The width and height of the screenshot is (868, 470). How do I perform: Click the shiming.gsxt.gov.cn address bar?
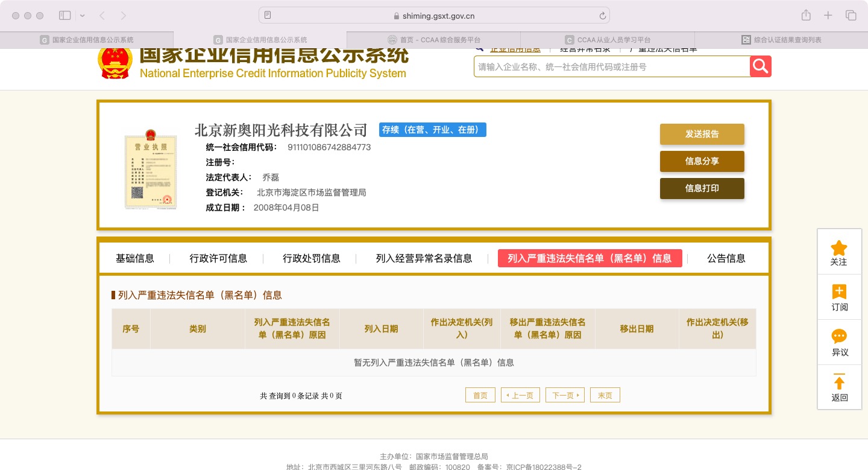click(434, 15)
